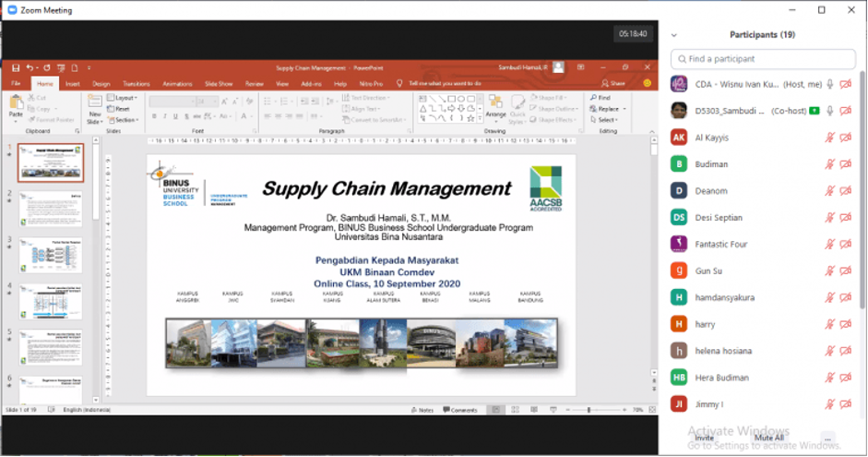
Task: Switch to the Insert tab
Action: (73, 84)
